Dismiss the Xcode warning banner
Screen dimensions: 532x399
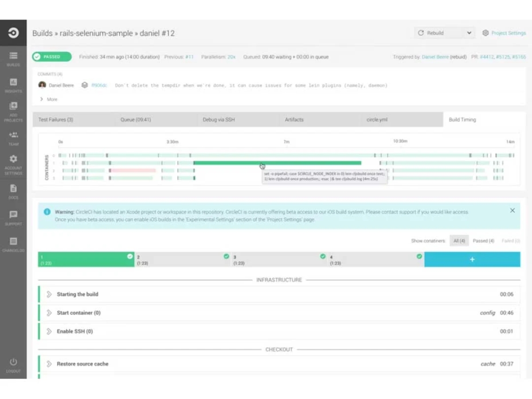point(512,211)
